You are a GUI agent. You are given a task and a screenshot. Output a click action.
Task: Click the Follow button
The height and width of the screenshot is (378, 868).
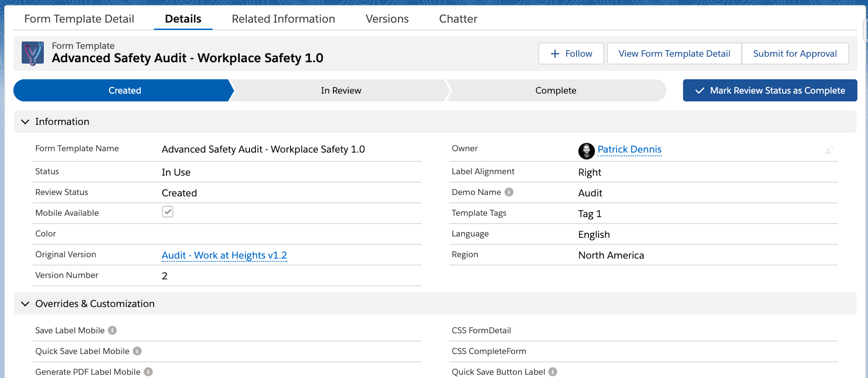tap(571, 53)
